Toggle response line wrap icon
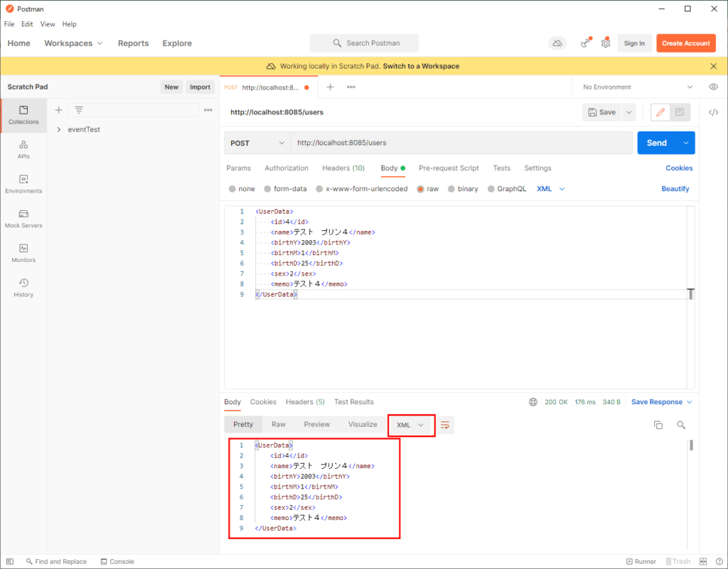 [445, 425]
